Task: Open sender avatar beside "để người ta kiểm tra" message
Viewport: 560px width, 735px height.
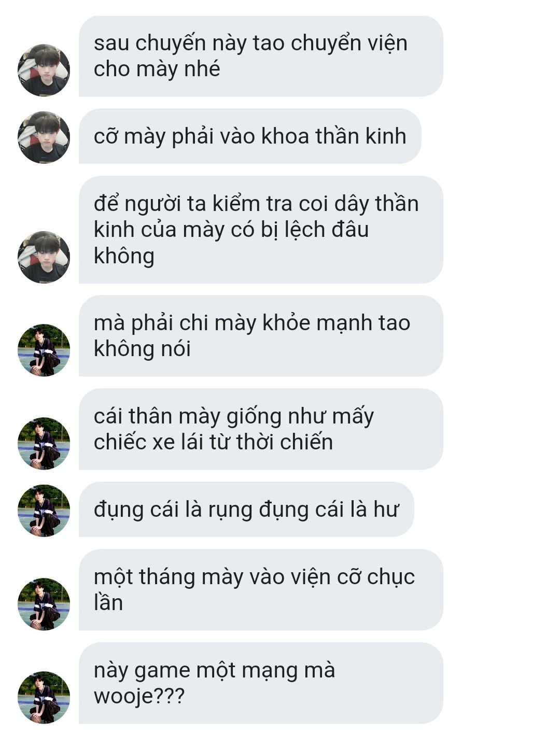Action: click(x=44, y=257)
